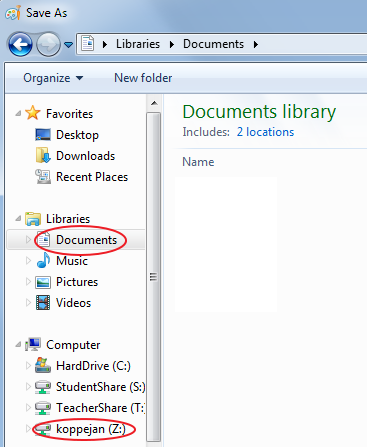Click Libraries in the address path

[138, 44]
